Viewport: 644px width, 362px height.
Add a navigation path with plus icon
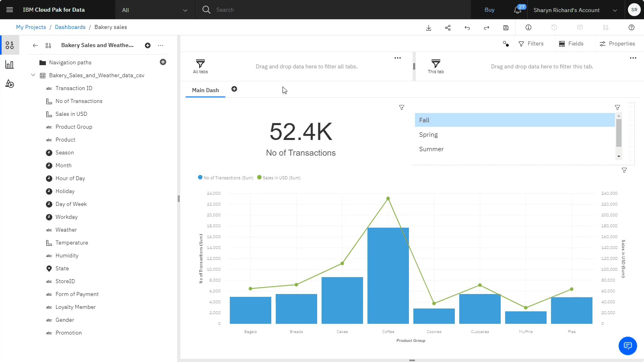163,62
